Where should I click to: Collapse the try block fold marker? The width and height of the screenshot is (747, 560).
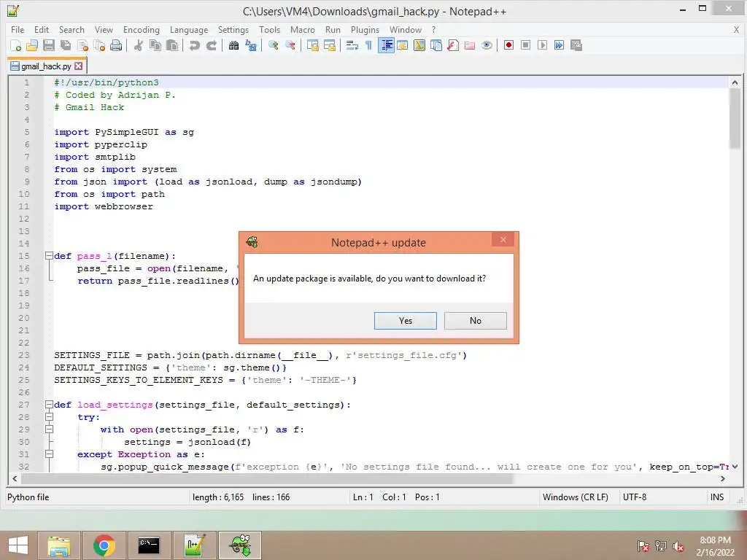click(49, 417)
